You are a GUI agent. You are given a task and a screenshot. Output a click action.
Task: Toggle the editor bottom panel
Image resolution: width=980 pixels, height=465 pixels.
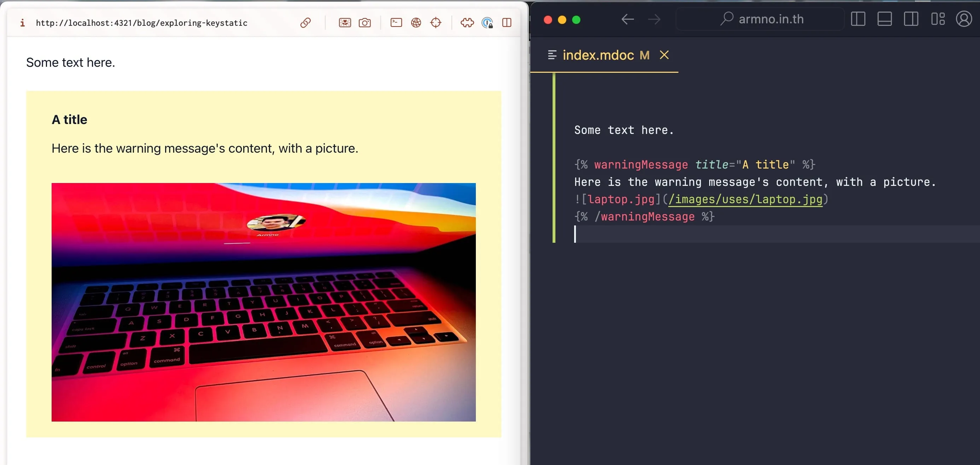pos(885,19)
